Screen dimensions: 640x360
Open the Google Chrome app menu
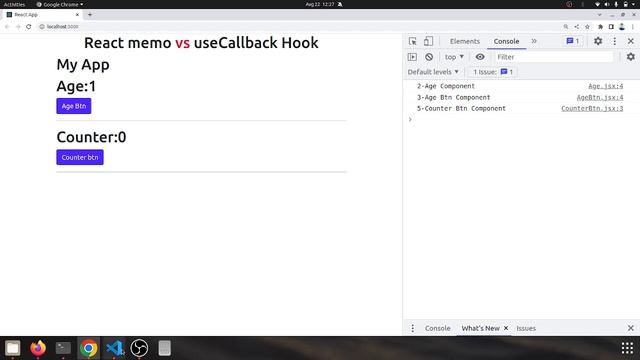click(x=60, y=4)
